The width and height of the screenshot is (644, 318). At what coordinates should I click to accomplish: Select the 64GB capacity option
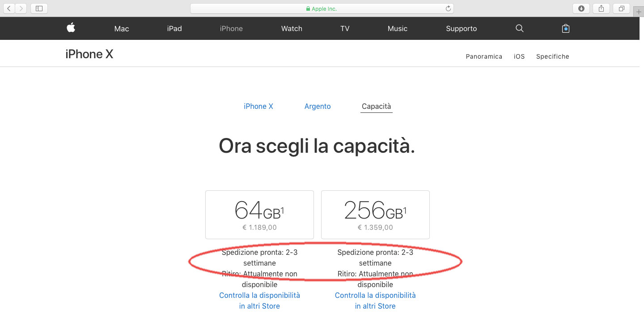point(259,215)
